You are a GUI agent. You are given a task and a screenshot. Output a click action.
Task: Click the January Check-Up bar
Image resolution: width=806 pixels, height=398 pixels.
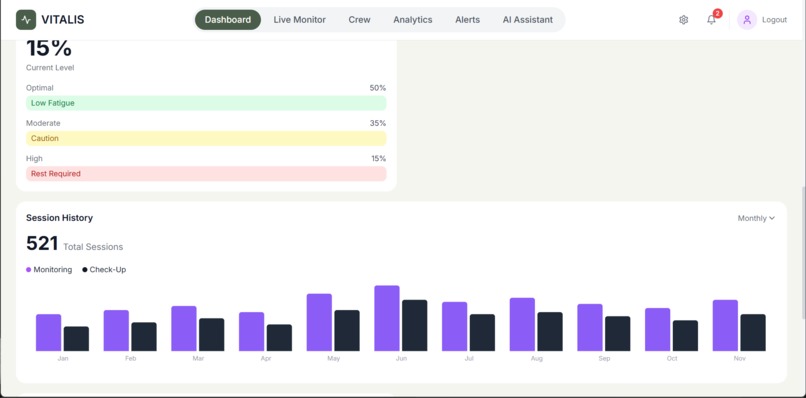[x=76, y=339]
